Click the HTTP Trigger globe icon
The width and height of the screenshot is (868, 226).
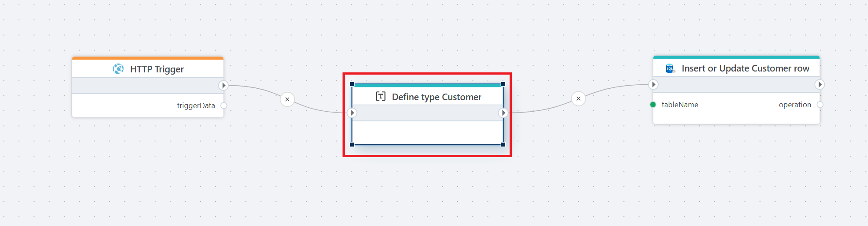pos(118,69)
